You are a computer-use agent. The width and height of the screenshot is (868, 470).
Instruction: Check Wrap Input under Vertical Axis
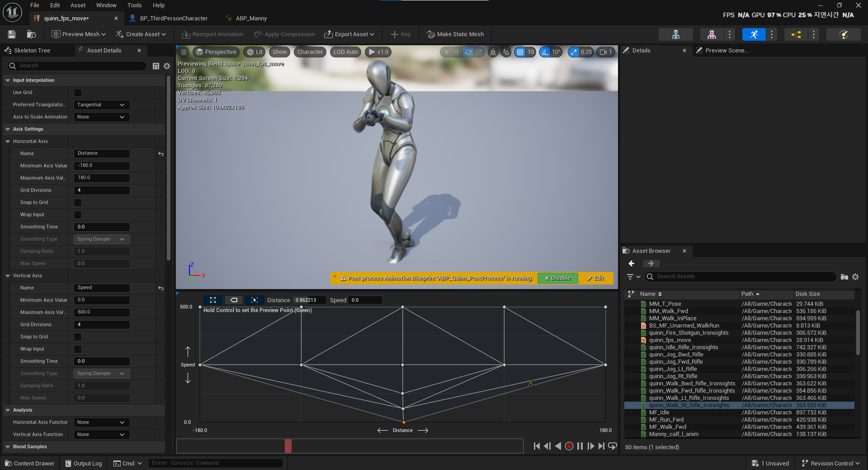tap(78, 349)
